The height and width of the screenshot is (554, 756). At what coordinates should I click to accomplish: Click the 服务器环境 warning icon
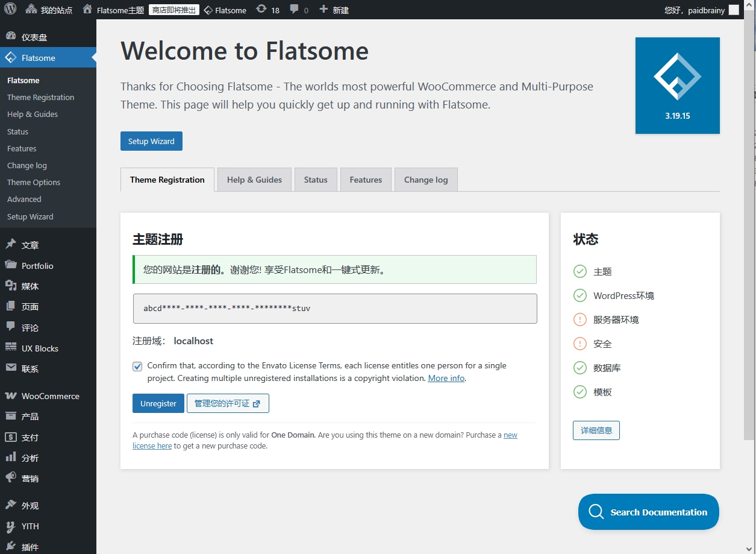580,319
